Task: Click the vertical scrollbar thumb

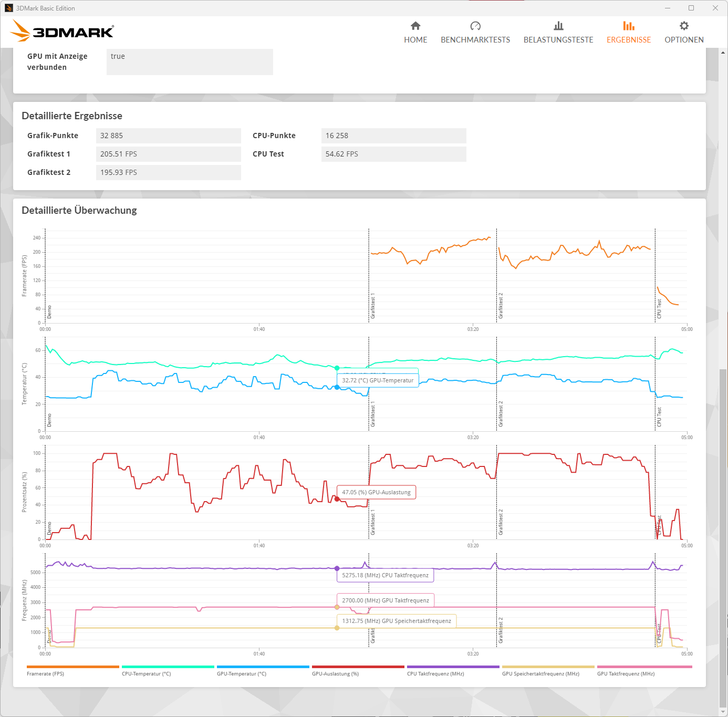Action: tap(723, 538)
